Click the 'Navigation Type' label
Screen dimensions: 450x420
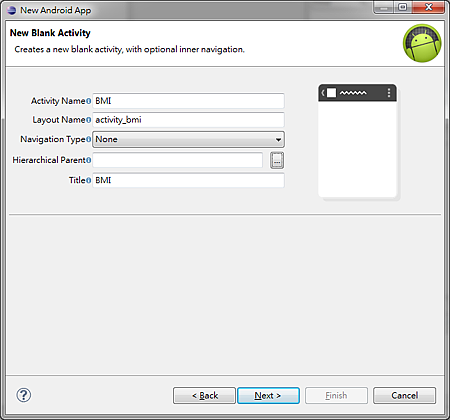pos(53,139)
